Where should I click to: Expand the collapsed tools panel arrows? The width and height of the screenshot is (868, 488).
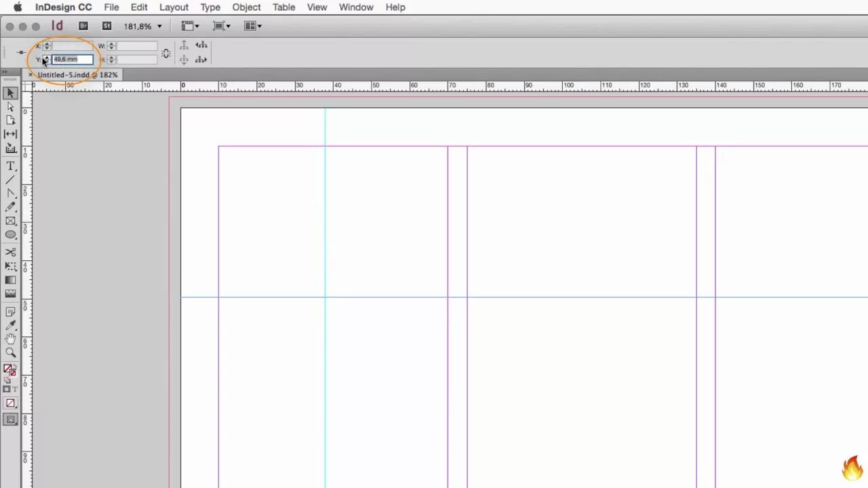tap(5, 72)
